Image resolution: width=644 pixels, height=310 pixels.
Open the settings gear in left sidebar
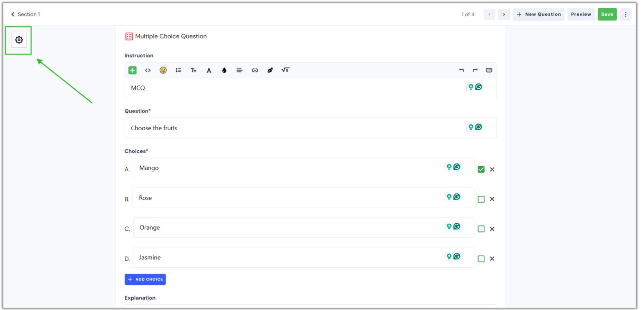click(19, 40)
